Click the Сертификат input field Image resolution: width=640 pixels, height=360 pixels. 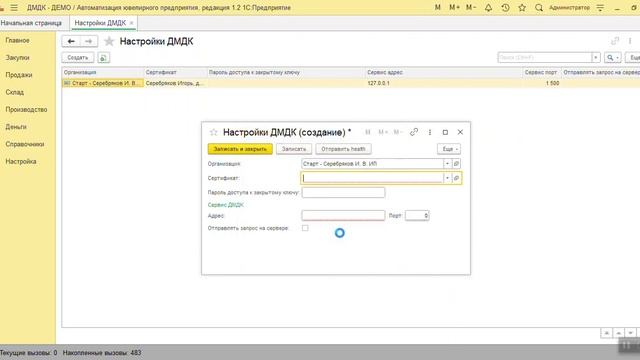point(372,178)
